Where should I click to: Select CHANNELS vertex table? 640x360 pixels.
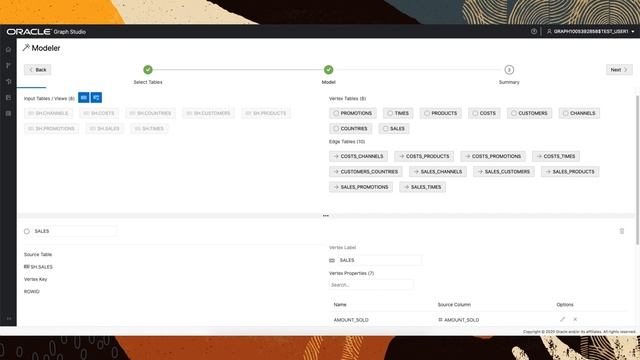click(579, 113)
